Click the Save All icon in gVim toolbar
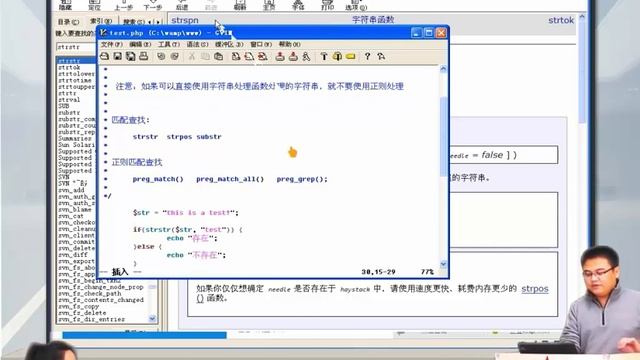640x360 pixels. (x=131, y=56)
